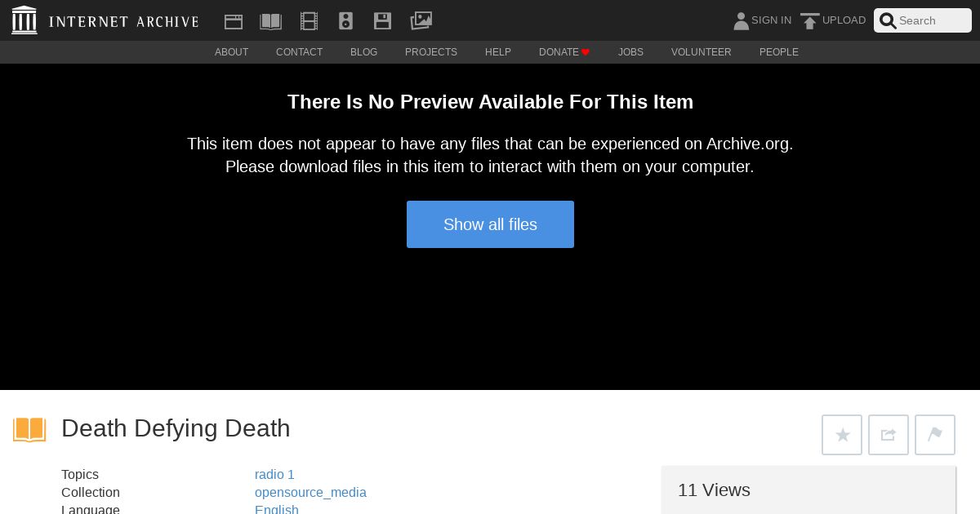
Task: Click the red heart next to Donate
Action: point(586,52)
